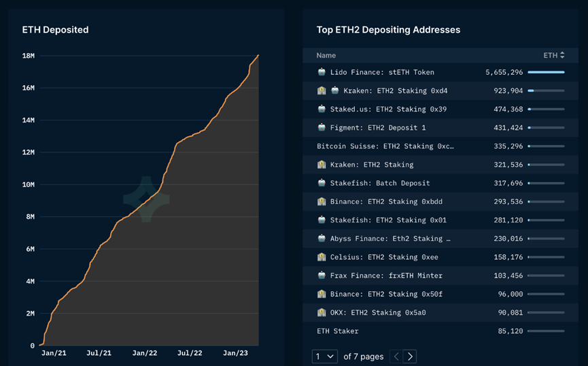Click the contract icon beside Stakefish 0x01
Screen dimensions: 588x366
click(x=322, y=220)
